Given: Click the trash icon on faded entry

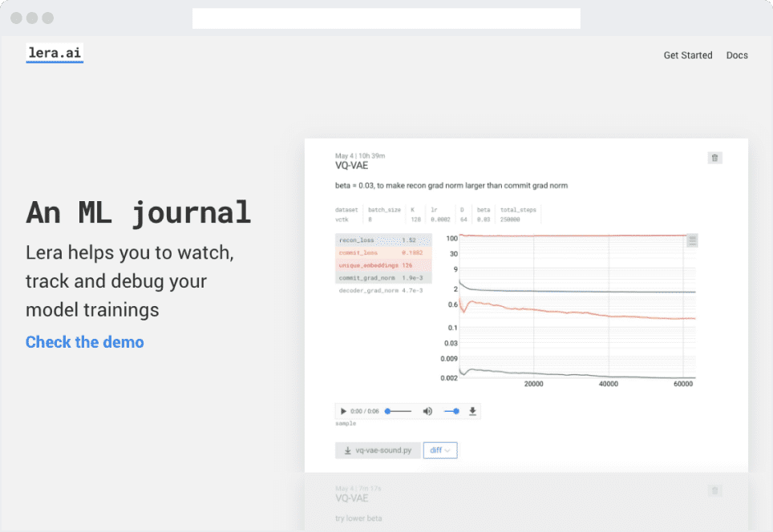Looking at the screenshot, I should (x=715, y=490).
